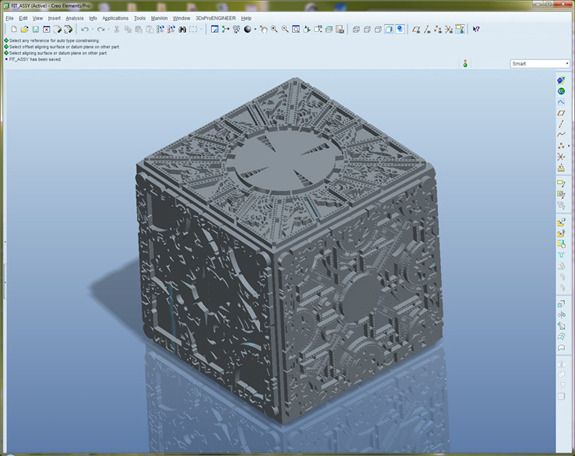Click the Refit to screen icon
The height and width of the screenshot is (456, 575).
coord(296,29)
